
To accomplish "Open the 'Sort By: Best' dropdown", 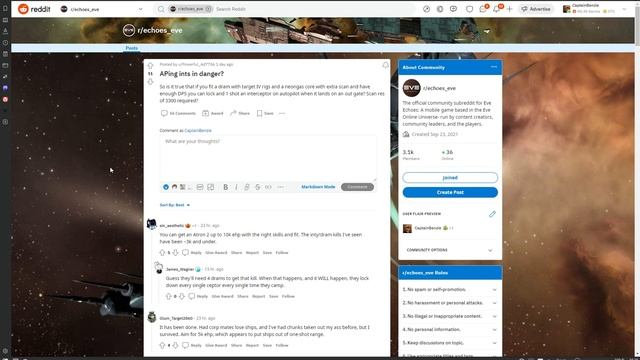I will click(175, 205).
